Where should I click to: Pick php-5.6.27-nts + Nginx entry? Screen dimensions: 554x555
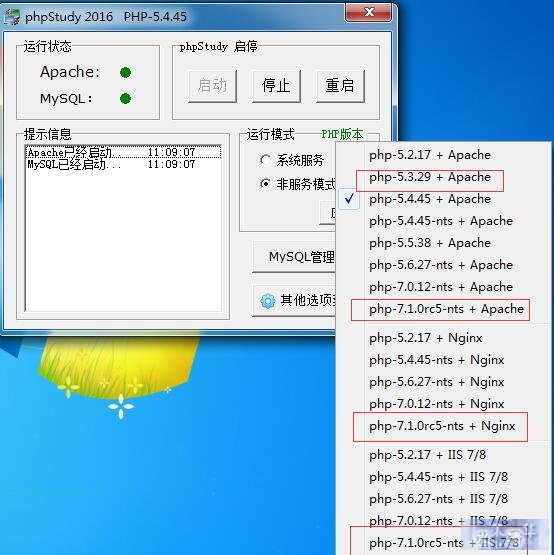click(436, 382)
